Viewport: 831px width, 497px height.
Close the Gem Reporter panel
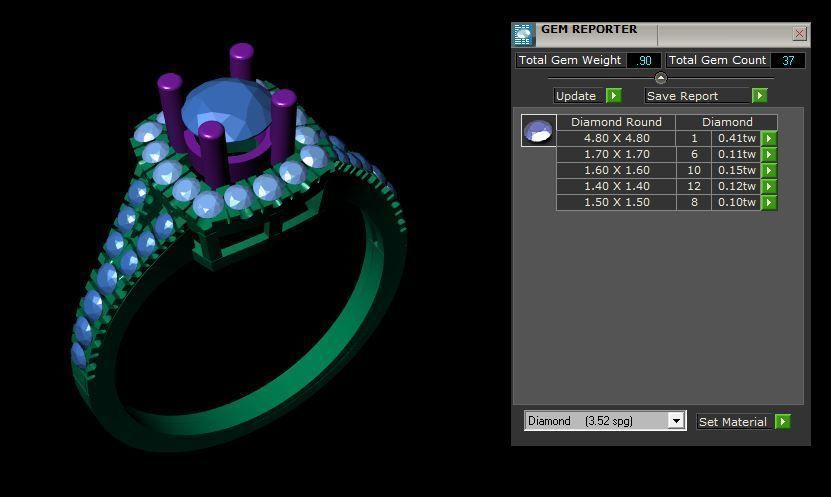(x=799, y=34)
